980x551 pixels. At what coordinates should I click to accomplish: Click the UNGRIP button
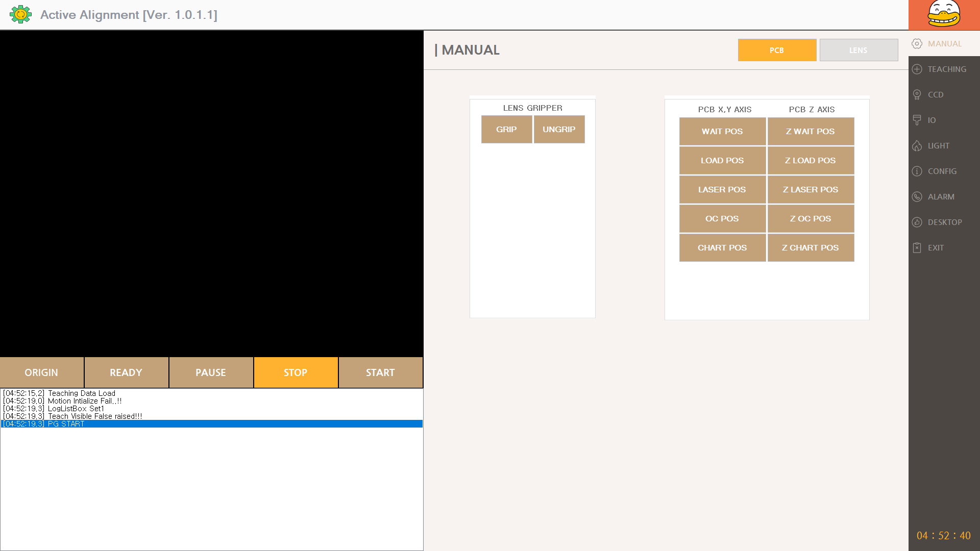pos(559,130)
